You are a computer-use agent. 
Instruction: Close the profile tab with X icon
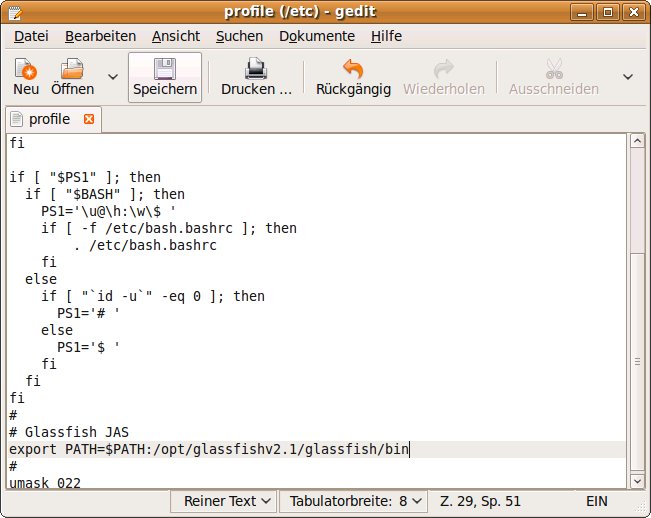coord(89,119)
